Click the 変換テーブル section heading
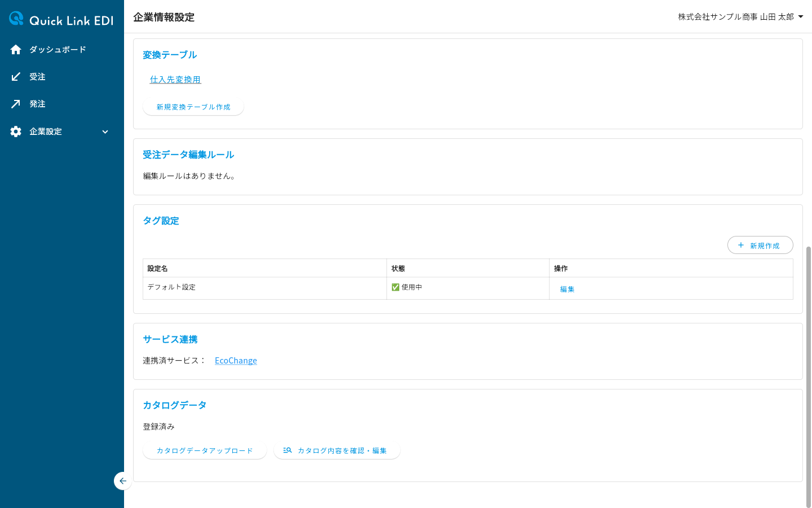This screenshot has width=812, height=508. pyautogui.click(x=170, y=55)
